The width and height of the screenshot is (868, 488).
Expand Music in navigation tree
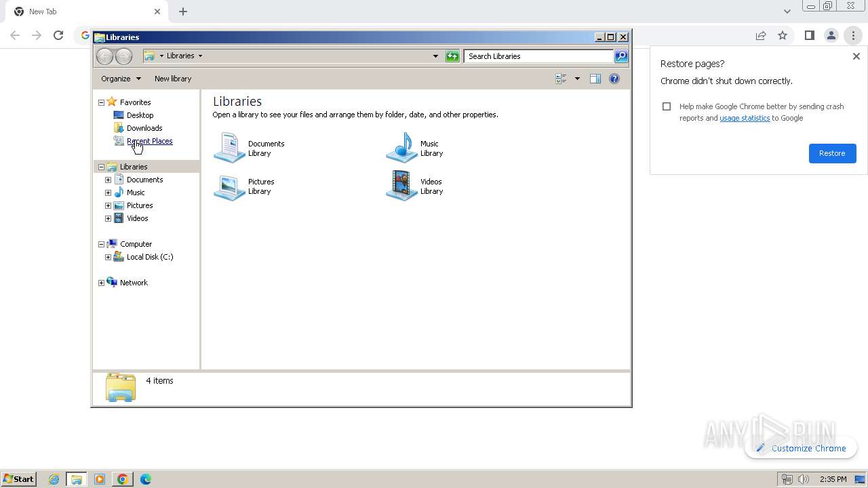[108, 192]
